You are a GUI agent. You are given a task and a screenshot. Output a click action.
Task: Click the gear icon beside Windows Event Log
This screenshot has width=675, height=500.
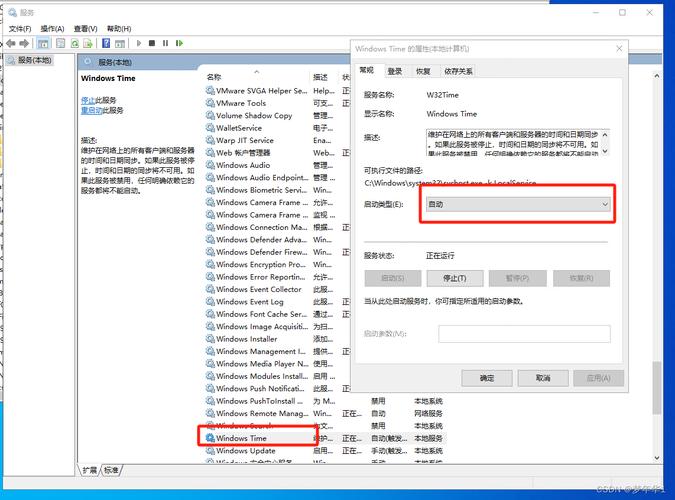click(210, 302)
